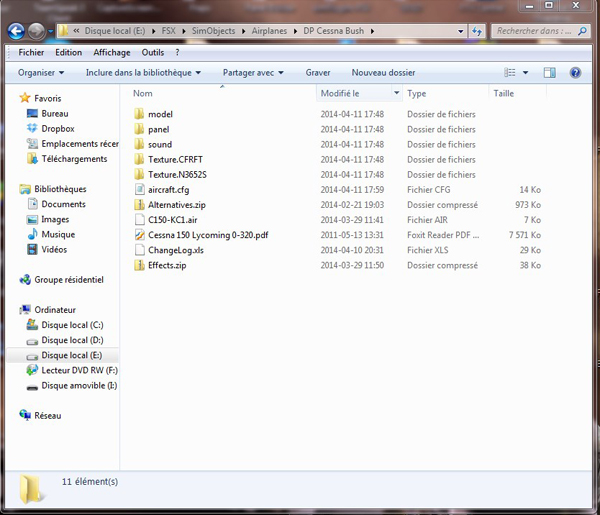Image resolution: width=600 pixels, height=515 pixels.
Task: Expand Inclure dans la bibliothèque dropdown
Action: click(x=143, y=73)
